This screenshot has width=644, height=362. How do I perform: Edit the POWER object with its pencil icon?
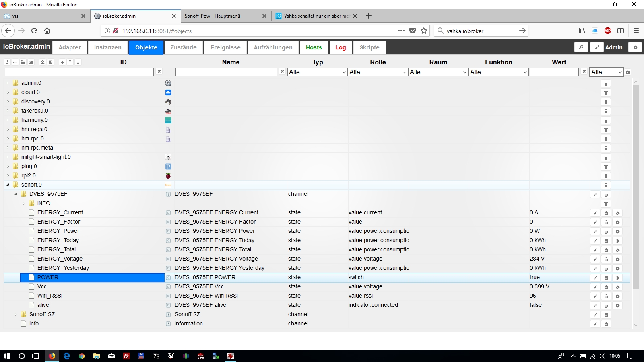pos(595,278)
